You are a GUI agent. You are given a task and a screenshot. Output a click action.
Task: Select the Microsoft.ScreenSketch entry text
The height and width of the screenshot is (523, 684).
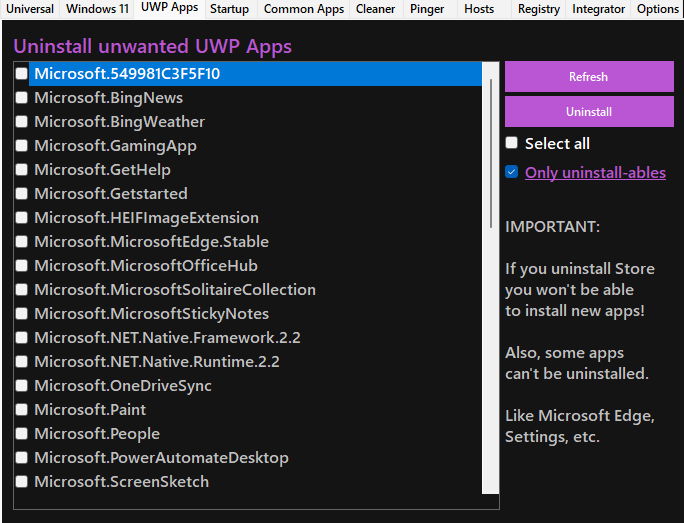[x=122, y=482]
